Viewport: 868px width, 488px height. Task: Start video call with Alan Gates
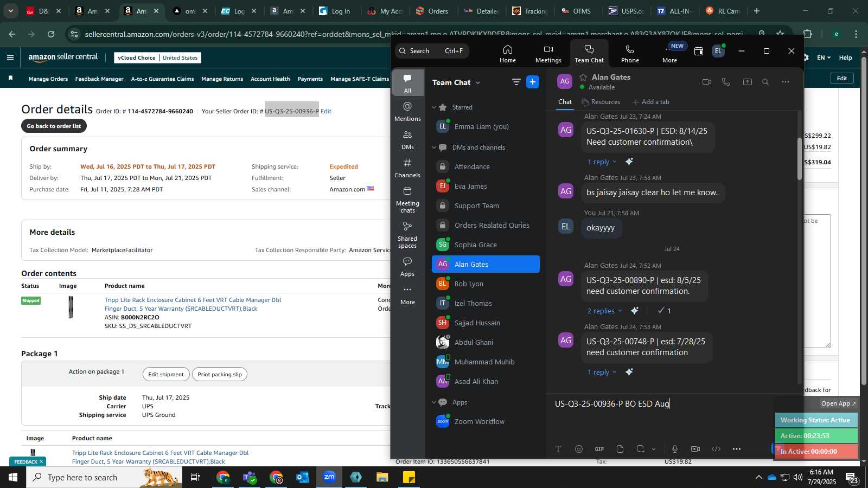[706, 82]
